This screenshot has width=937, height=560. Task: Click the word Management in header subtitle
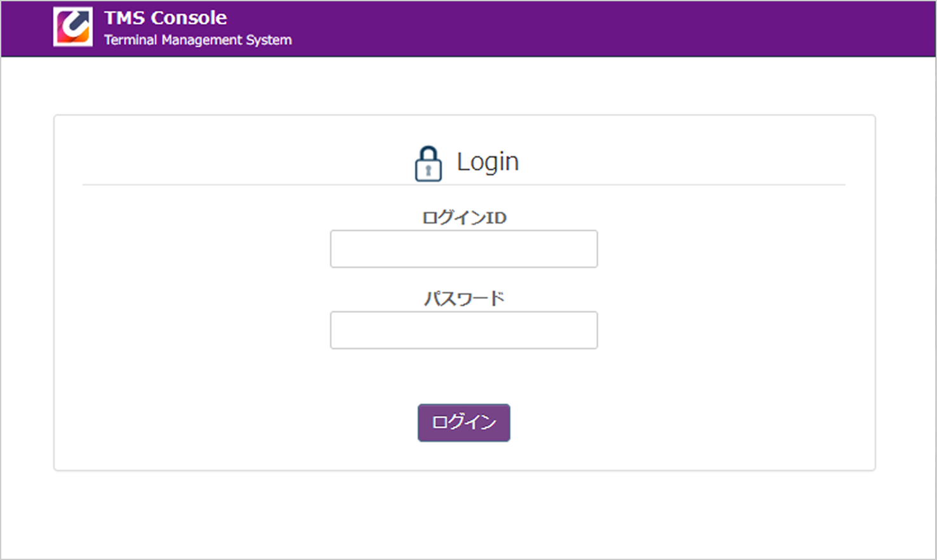(201, 40)
